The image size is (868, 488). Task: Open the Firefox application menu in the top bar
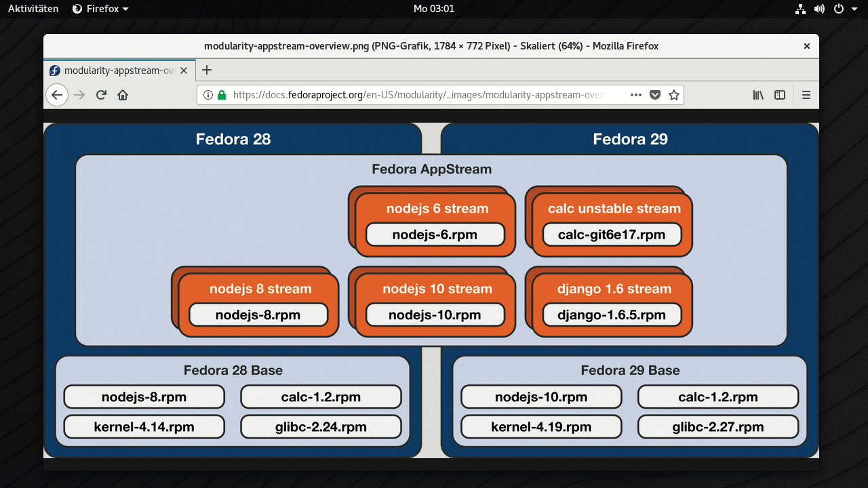(x=100, y=9)
